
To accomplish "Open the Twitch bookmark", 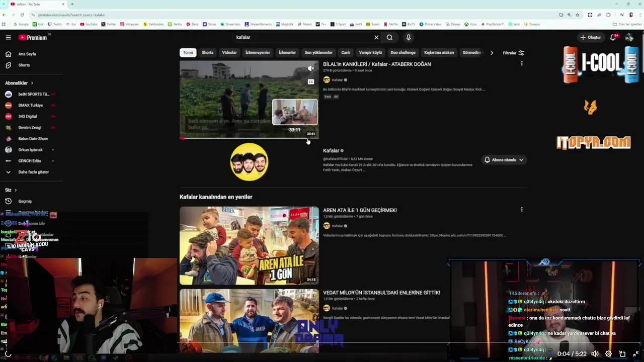I will [55, 24].
